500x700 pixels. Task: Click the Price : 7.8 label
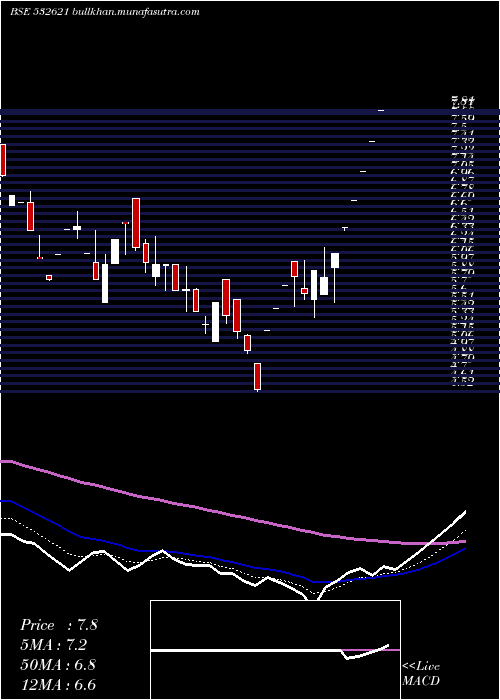click(59, 625)
